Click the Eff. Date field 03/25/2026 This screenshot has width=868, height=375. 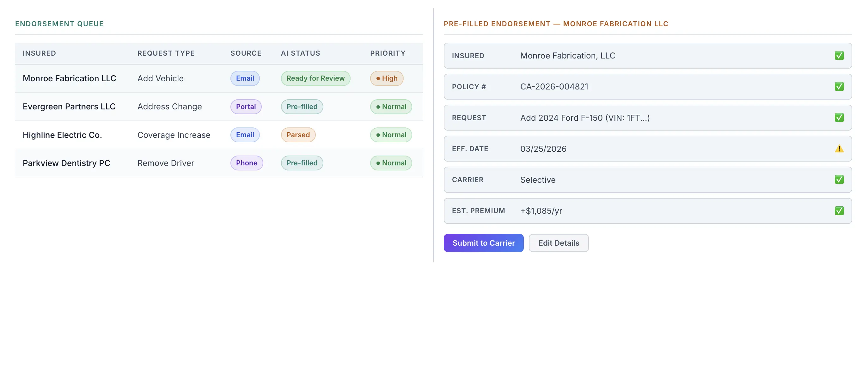pyautogui.click(x=543, y=149)
